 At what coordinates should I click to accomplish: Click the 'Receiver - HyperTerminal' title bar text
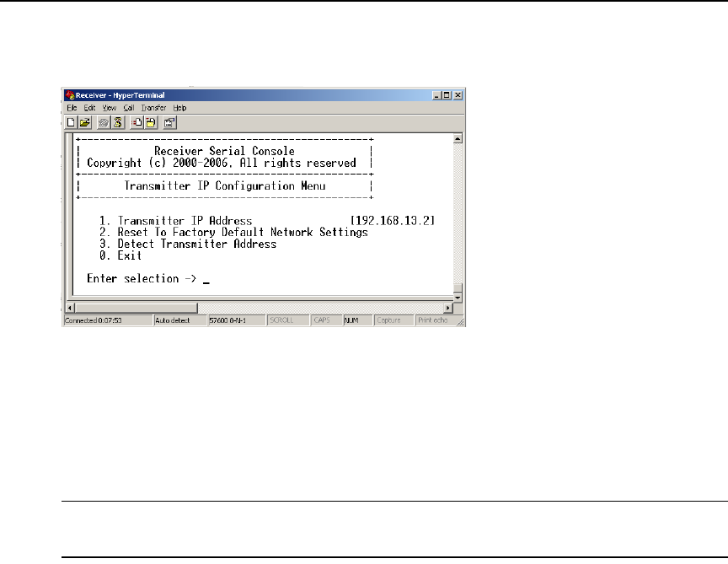pyautogui.click(x=120, y=95)
